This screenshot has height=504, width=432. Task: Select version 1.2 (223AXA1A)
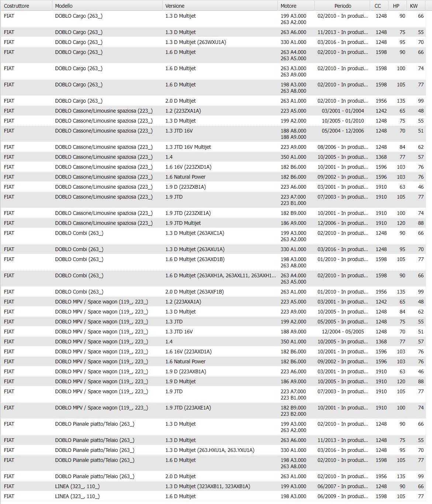183,302
